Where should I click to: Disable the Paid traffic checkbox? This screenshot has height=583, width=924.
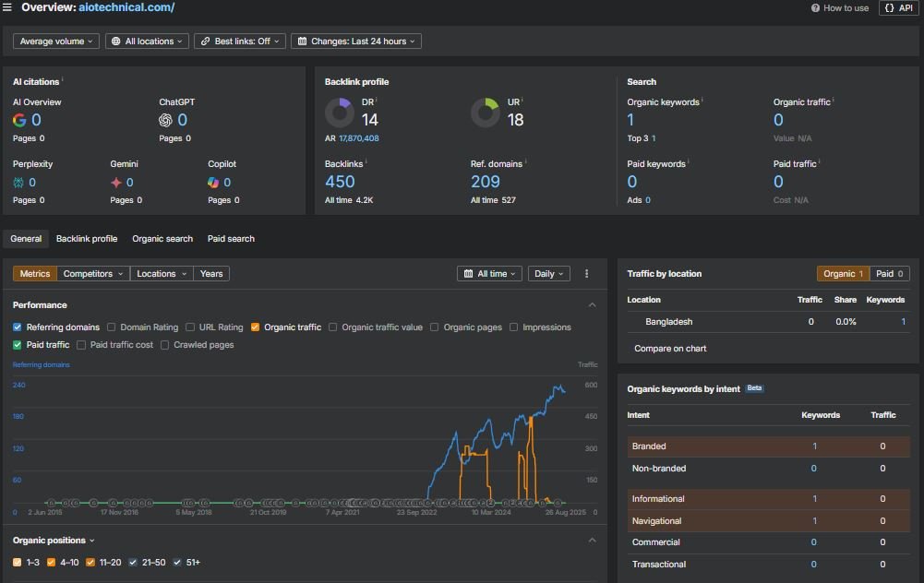(18, 345)
